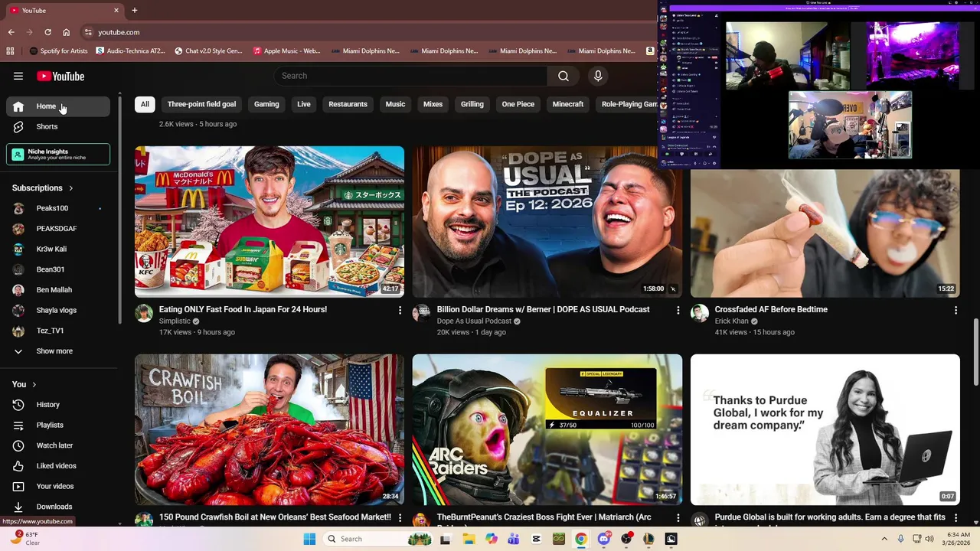Click the browser address bar

pyautogui.click(x=367, y=32)
